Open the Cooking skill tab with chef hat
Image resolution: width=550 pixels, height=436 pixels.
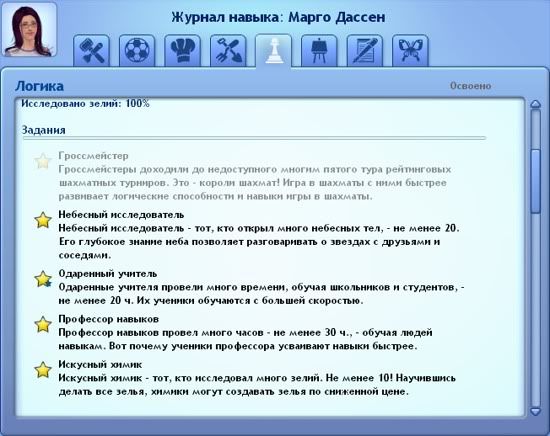tap(182, 51)
